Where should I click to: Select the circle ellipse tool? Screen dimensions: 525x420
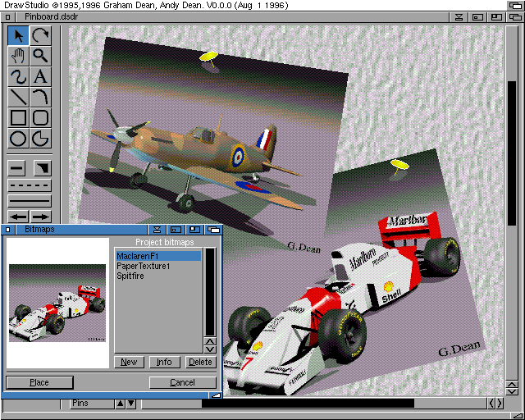tap(18, 139)
